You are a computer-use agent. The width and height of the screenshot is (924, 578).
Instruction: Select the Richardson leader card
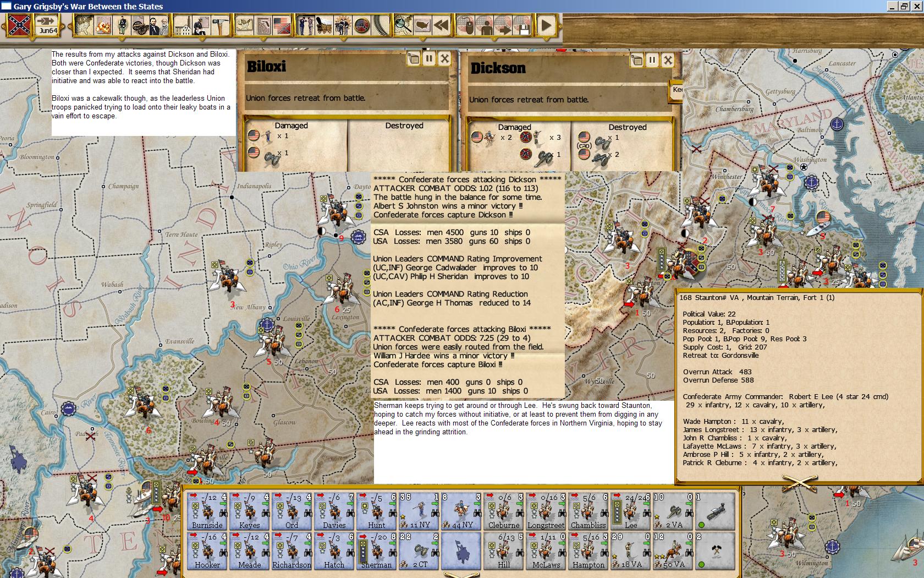point(292,550)
